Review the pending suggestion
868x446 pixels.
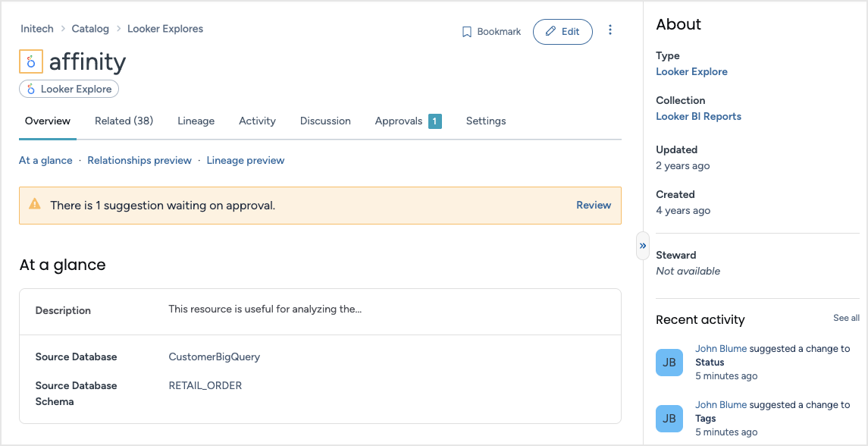(x=594, y=205)
